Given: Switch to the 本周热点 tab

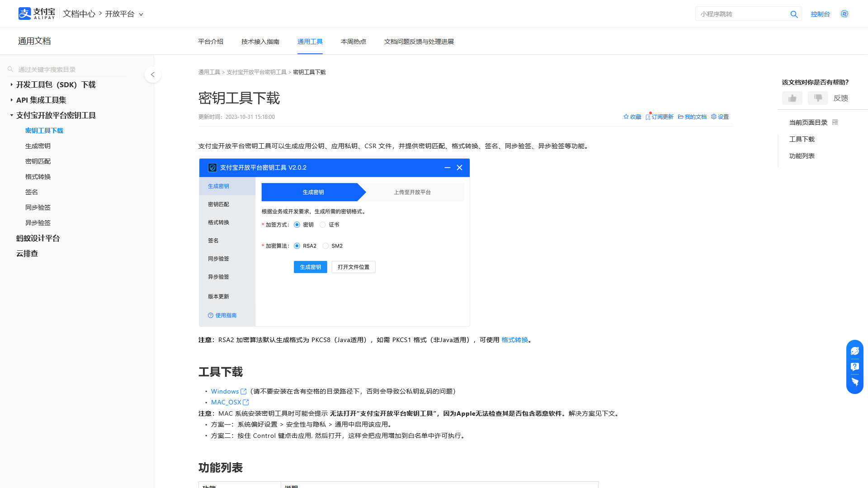Looking at the screenshot, I should click(x=353, y=42).
